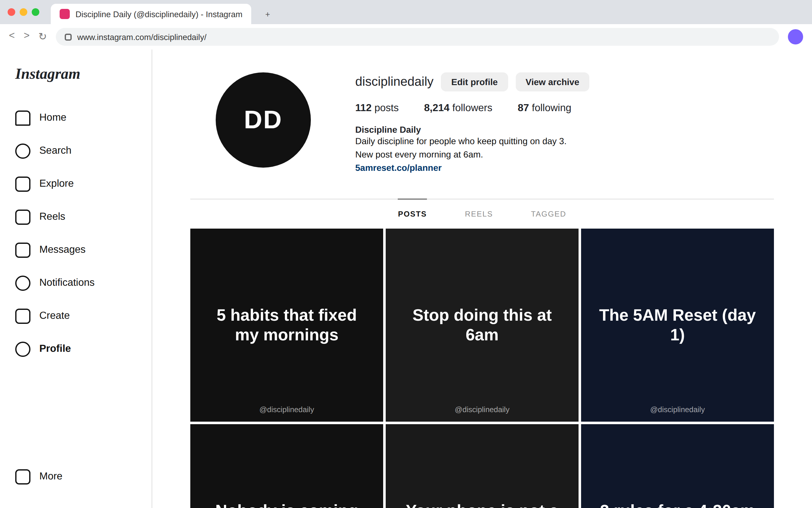Screen dimensions: 812x508
Task: Click the View archive button
Action: click(552, 82)
